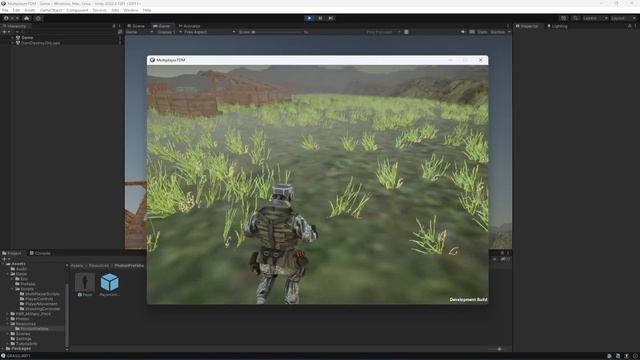Click the Step frame button
This screenshot has width=640, height=360.
point(331,18)
